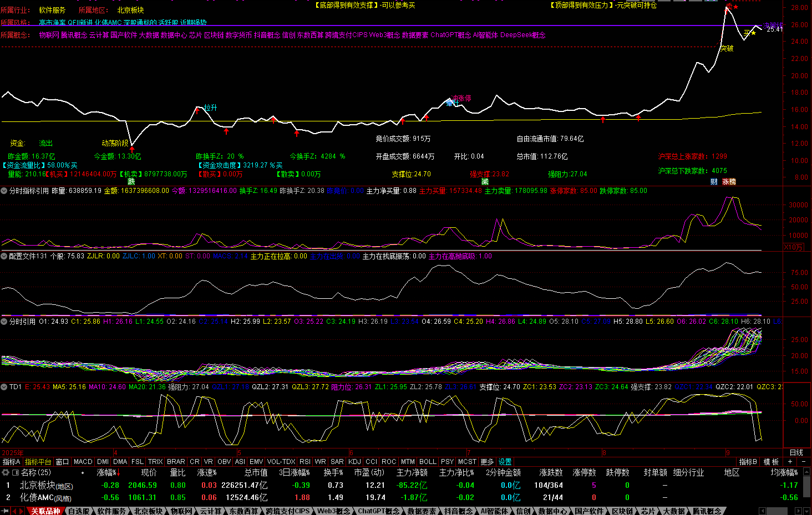Select the 北京板块(地区) table row
Viewport: 812px width, 515px height.
pyautogui.click(x=402, y=486)
